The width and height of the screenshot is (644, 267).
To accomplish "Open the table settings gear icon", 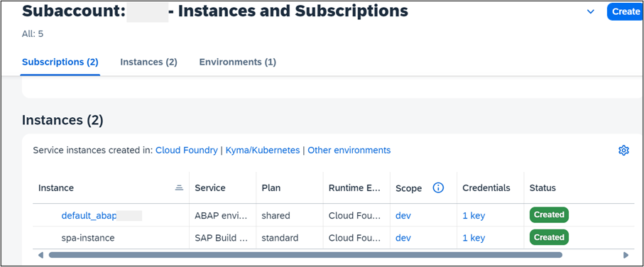I will point(623,151).
